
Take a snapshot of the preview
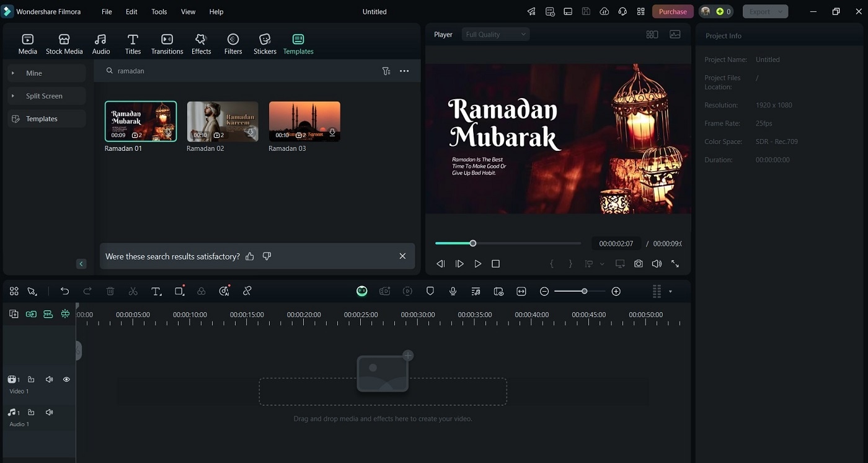pyautogui.click(x=638, y=264)
